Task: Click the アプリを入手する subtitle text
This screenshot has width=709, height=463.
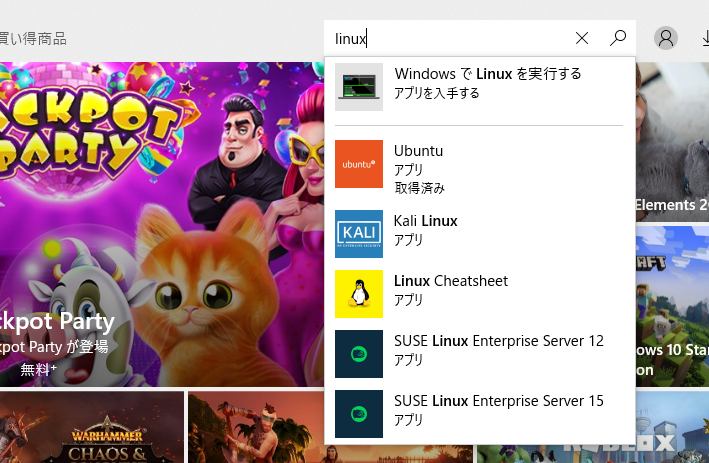Action: (436, 94)
